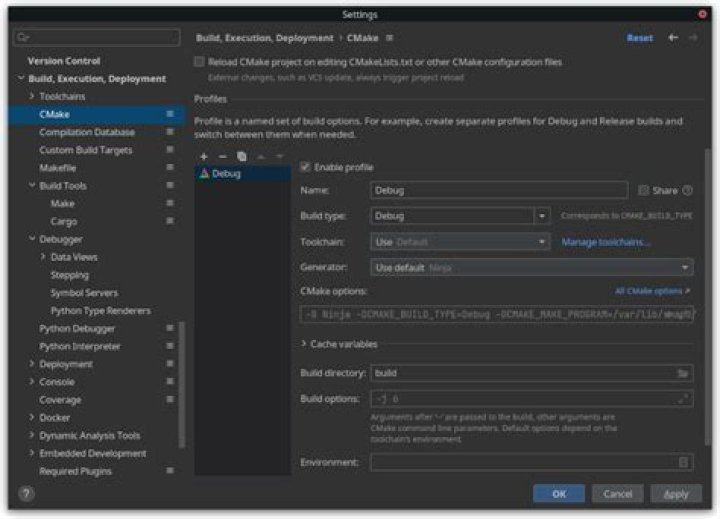Click the settings search field
Viewport: 720px width, 519px height.
click(97, 37)
